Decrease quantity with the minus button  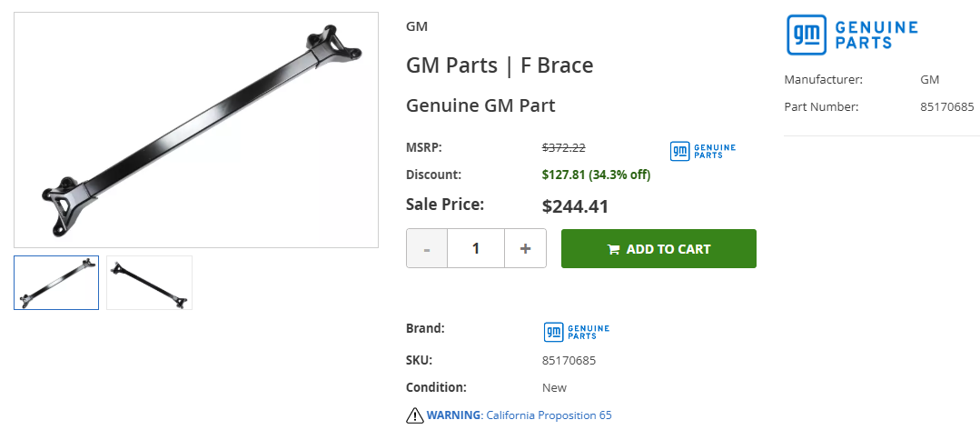coord(427,248)
